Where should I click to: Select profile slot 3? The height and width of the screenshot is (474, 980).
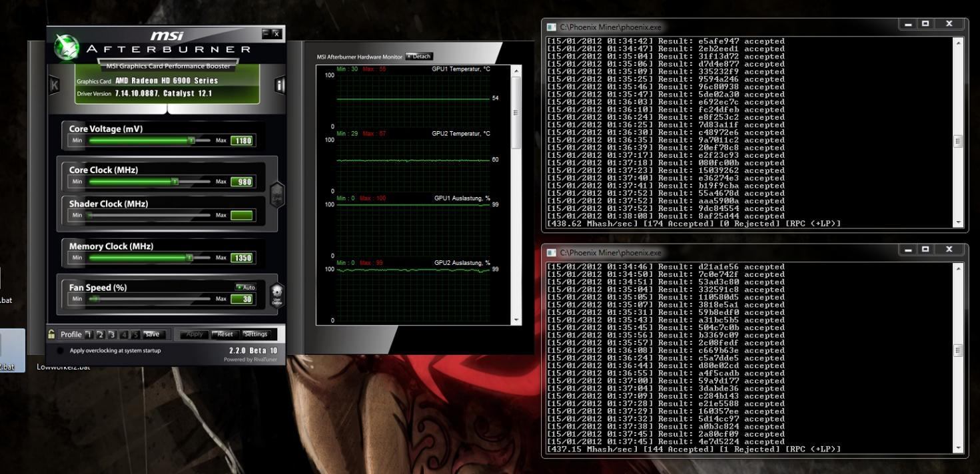[112, 335]
